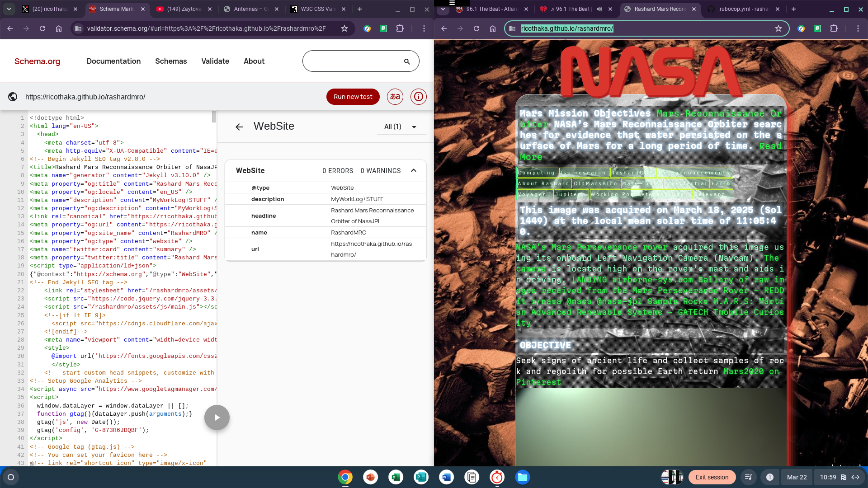The image size is (868, 488).
Task: Click the Run new test button
Action: 353,97
